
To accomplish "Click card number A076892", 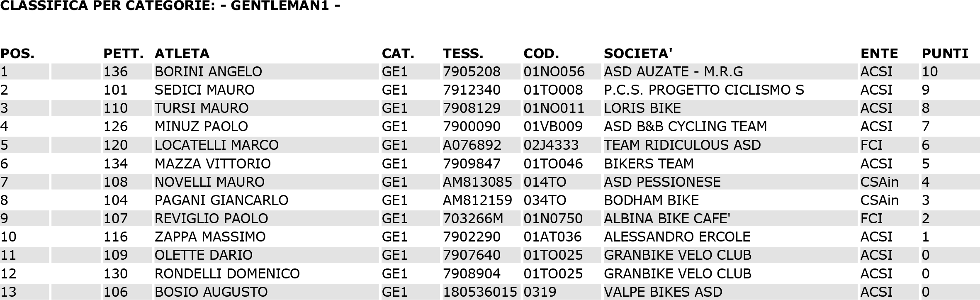I will 472,145.
